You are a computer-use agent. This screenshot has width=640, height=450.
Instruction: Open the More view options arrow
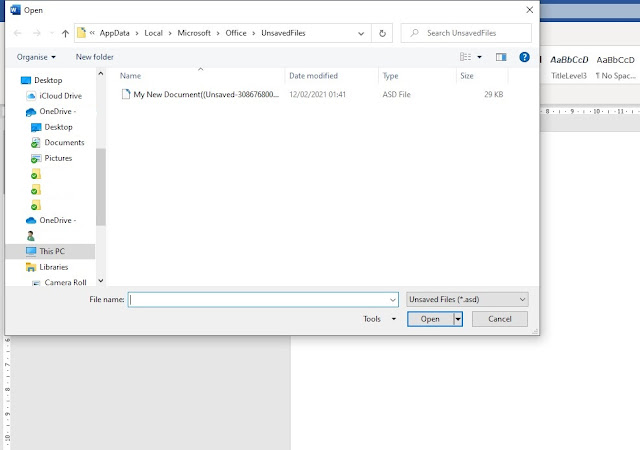click(480, 57)
